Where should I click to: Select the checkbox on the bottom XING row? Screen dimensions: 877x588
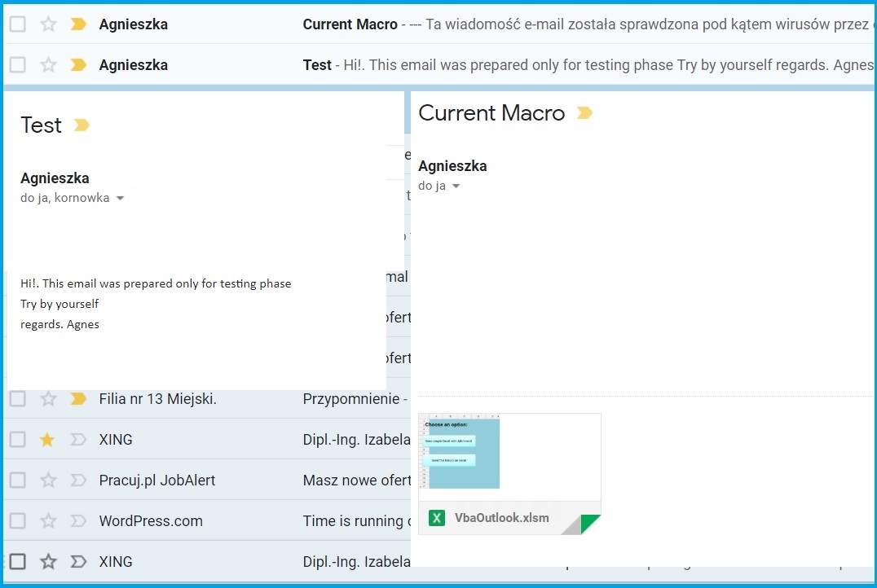pos(17,562)
